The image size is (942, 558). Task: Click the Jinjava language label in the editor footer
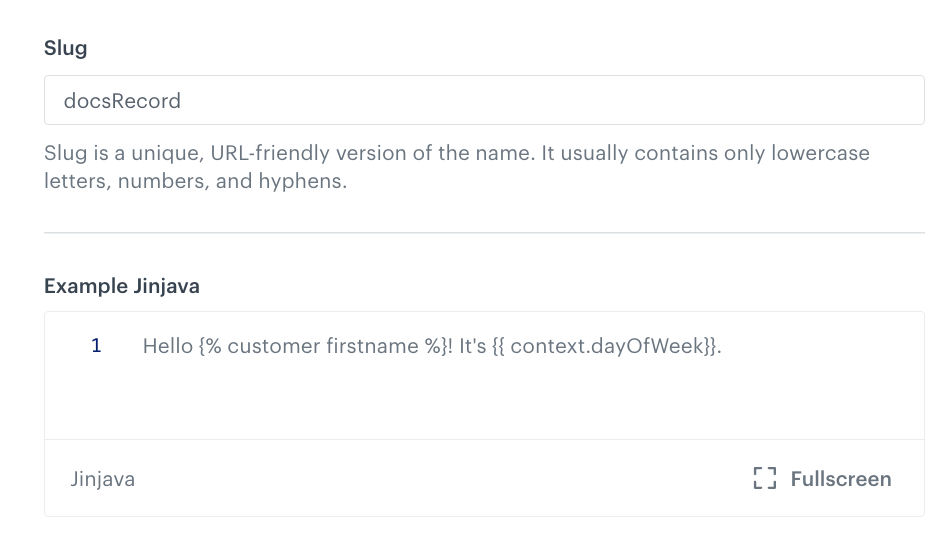(x=102, y=479)
